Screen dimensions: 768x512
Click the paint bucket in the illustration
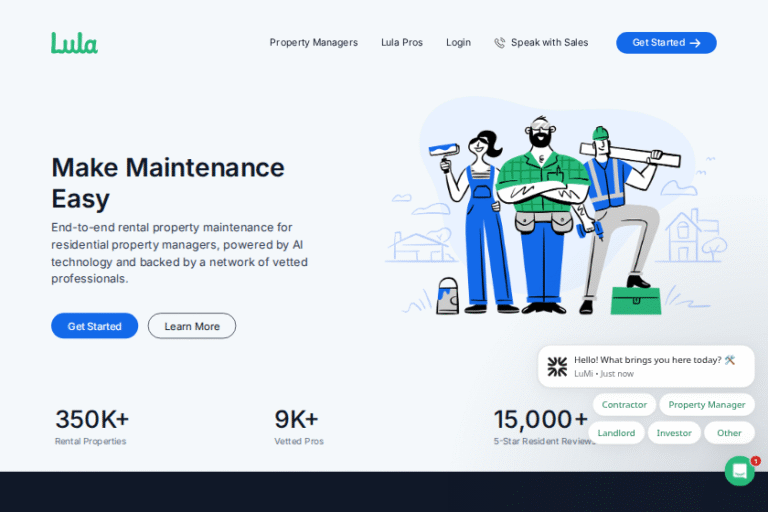(447, 297)
